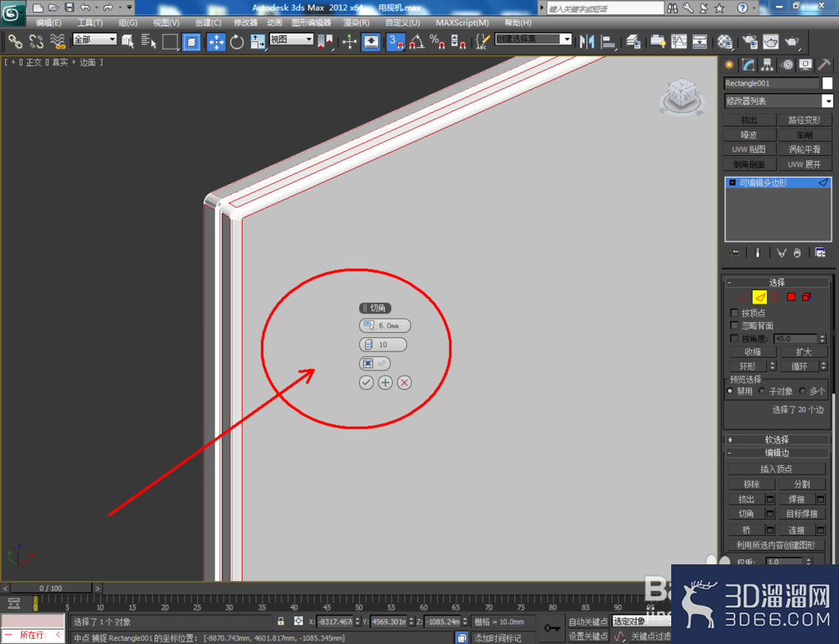
Task: Click the Align tool icon
Action: click(x=608, y=41)
